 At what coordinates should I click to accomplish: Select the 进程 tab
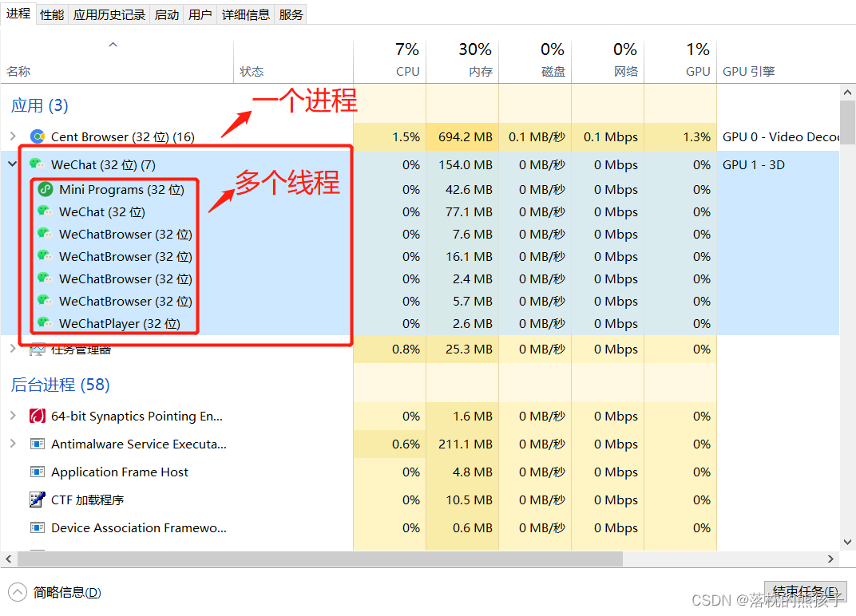18,14
